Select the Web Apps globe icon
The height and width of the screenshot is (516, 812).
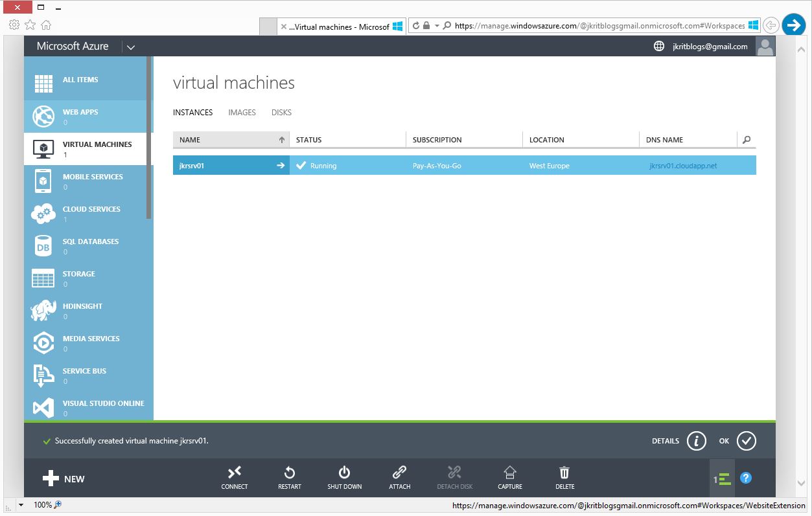[x=43, y=117]
